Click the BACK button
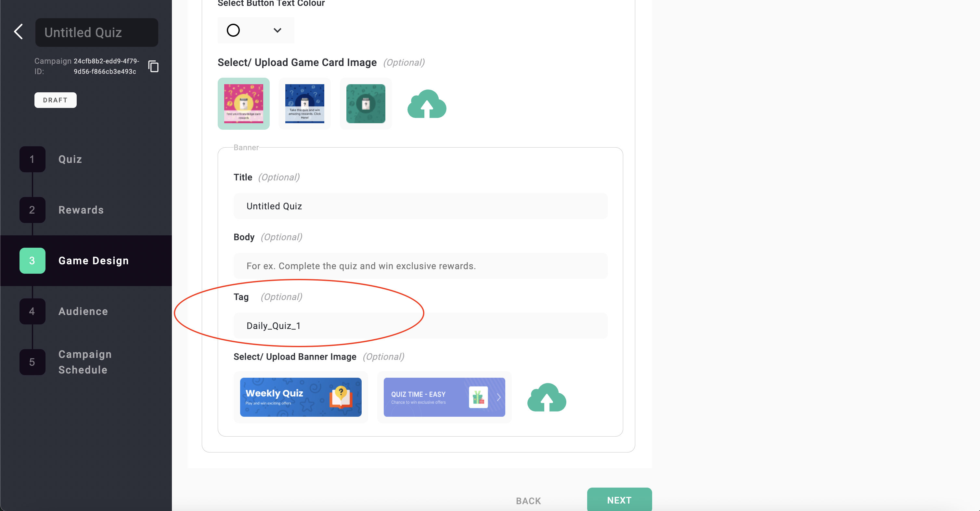Viewport: 980px width, 511px height. click(x=528, y=501)
